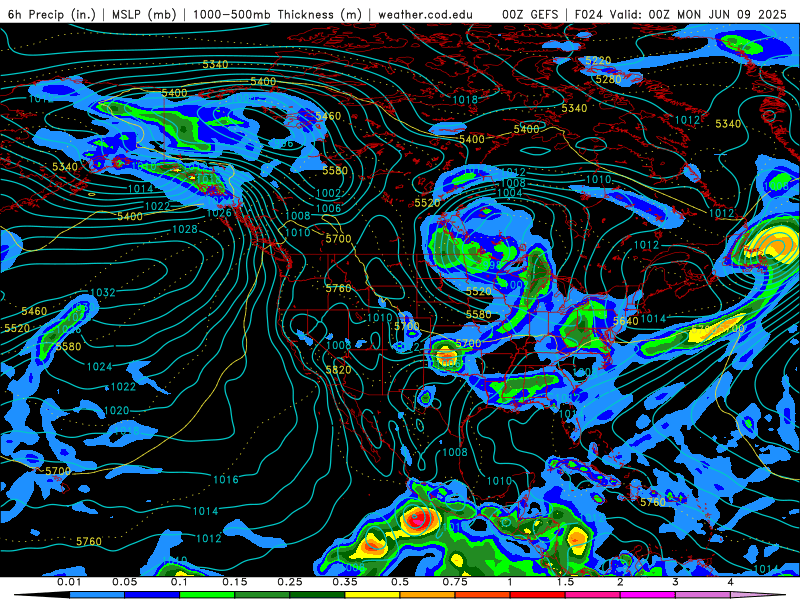
Task: Pick the dark green 0.25 legend swatch
Action: (317, 595)
